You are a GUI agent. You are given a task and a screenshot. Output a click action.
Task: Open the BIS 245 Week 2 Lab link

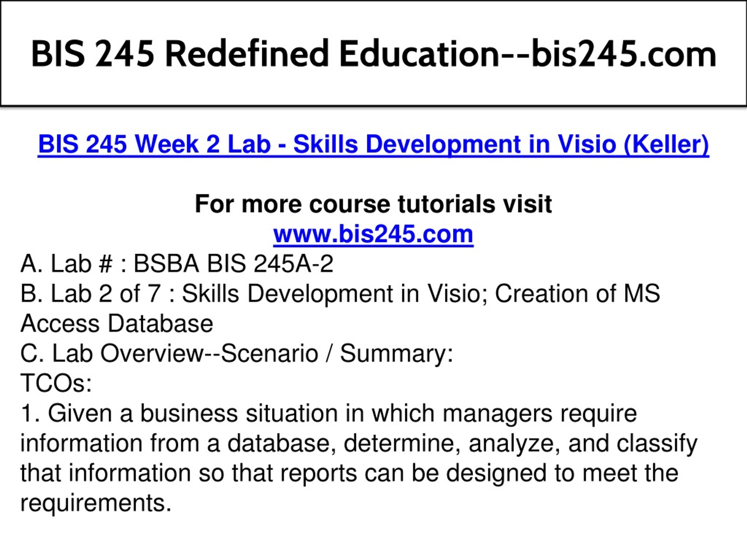point(373,144)
